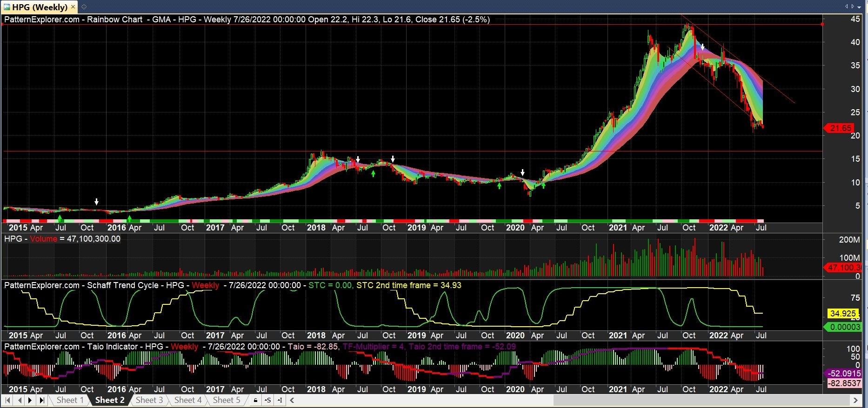Open Sheet 5 tab

pyautogui.click(x=227, y=400)
